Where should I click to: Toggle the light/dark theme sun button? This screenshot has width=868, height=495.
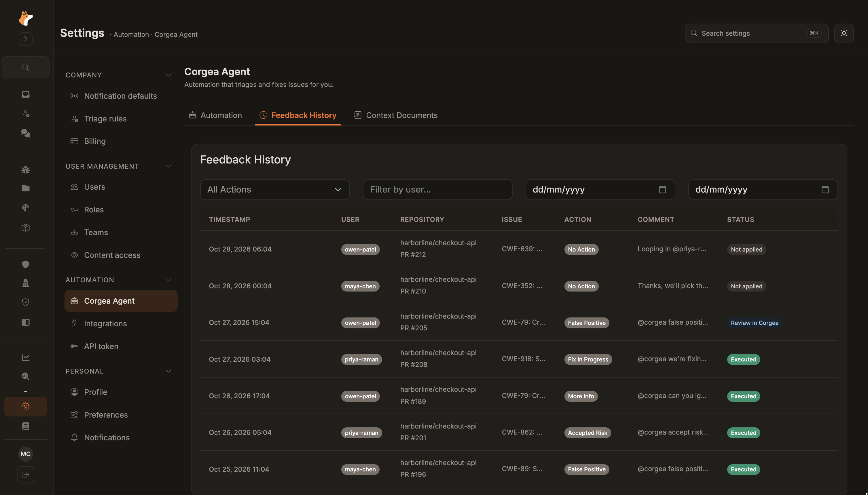[x=844, y=33]
